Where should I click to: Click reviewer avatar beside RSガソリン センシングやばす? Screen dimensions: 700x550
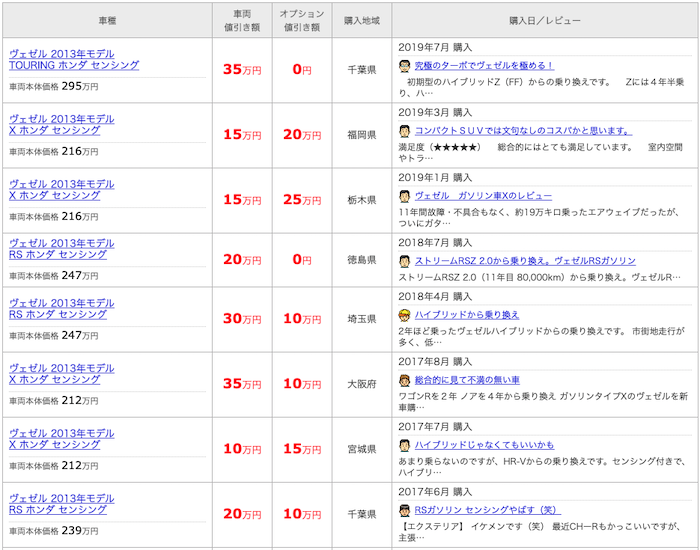(404, 510)
